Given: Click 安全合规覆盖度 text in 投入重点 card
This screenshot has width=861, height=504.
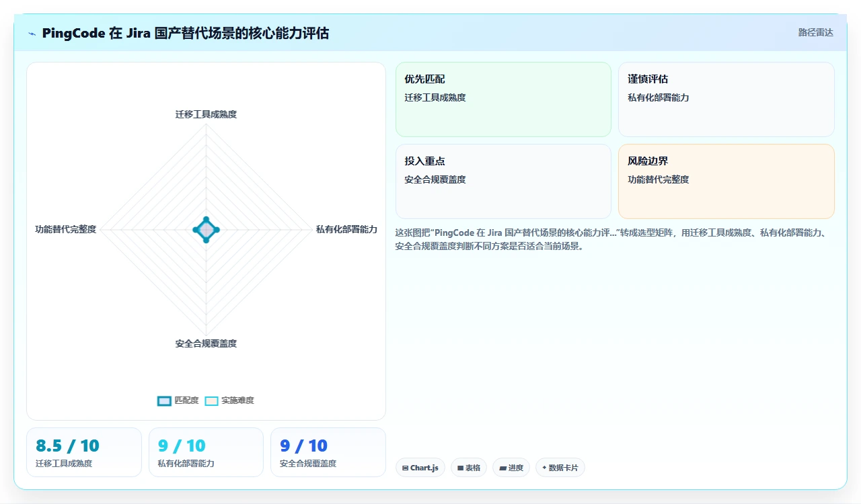Looking at the screenshot, I should click(435, 179).
